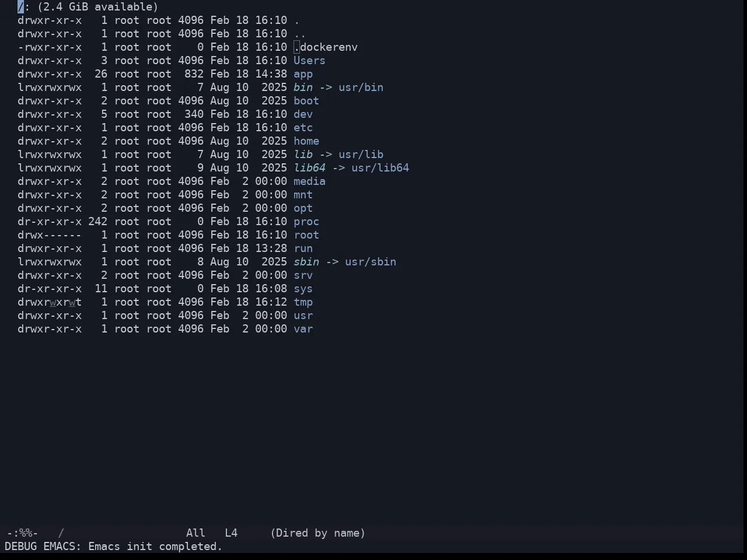Click time 14:38 in app row
This screenshot has height=560, width=747.
271,74
